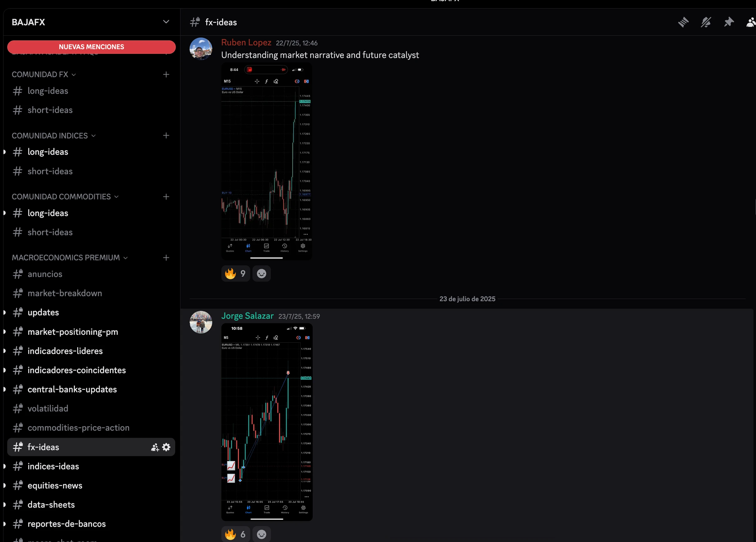Open Ruben Lopez's user profile name

pyautogui.click(x=246, y=43)
